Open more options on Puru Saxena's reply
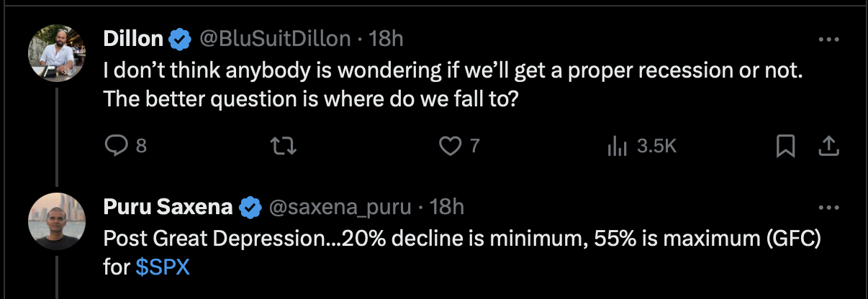868x299 pixels. tap(829, 208)
